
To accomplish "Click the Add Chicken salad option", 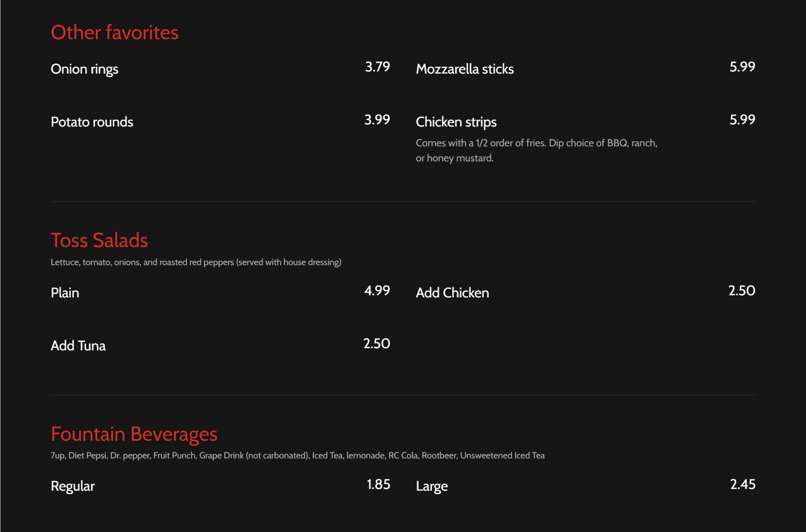I will coord(452,293).
